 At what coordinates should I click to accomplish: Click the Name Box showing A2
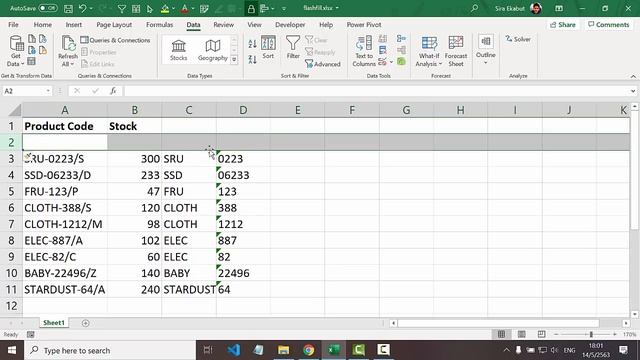click(x=27, y=91)
